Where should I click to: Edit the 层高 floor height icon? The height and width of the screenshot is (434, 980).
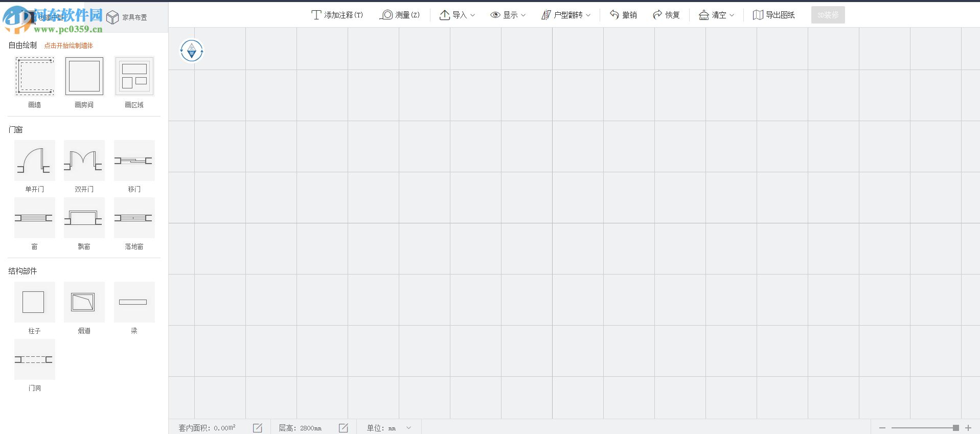344,428
